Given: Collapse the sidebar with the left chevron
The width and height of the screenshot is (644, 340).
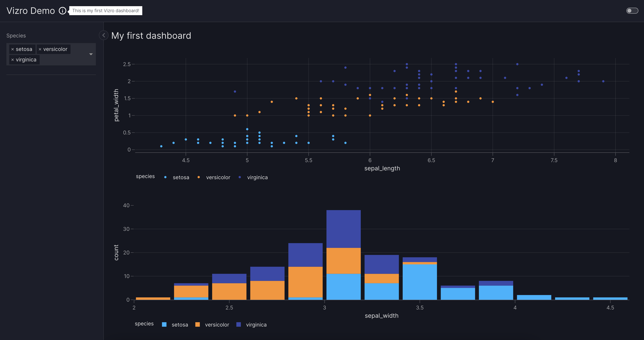Looking at the screenshot, I should [x=104, y=35].
